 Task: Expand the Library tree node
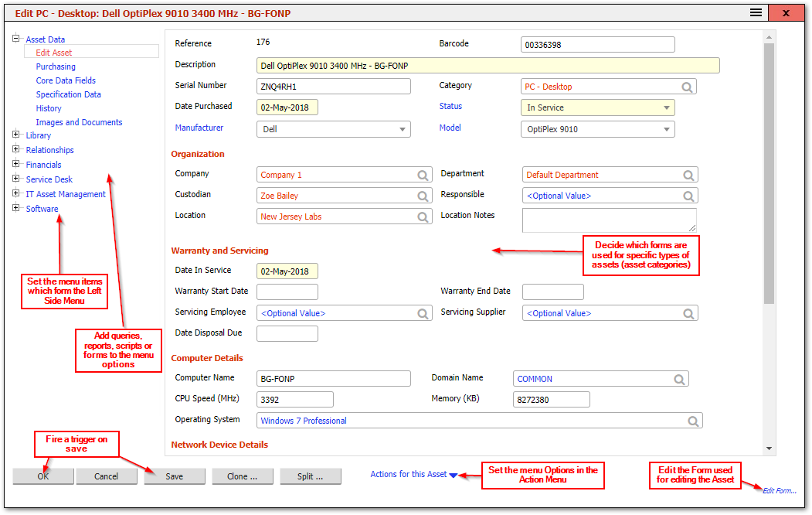16,135
